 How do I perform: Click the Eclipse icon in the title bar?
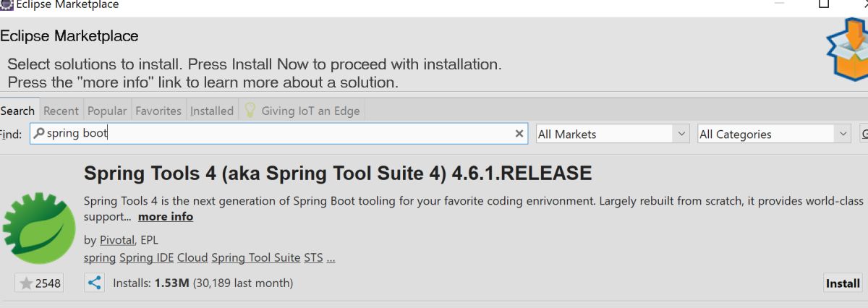point(7,4)
